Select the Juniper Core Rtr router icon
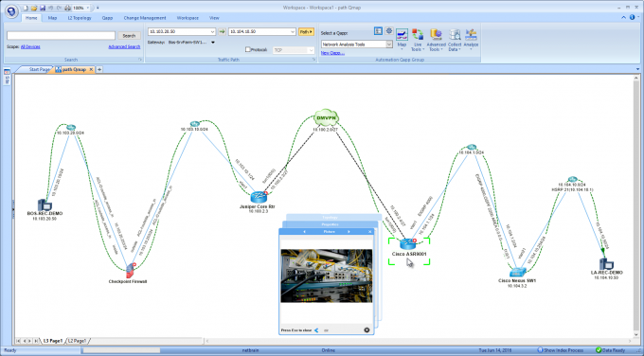The image size is (644, 356). pyautogui.click(x=259, y=197)
